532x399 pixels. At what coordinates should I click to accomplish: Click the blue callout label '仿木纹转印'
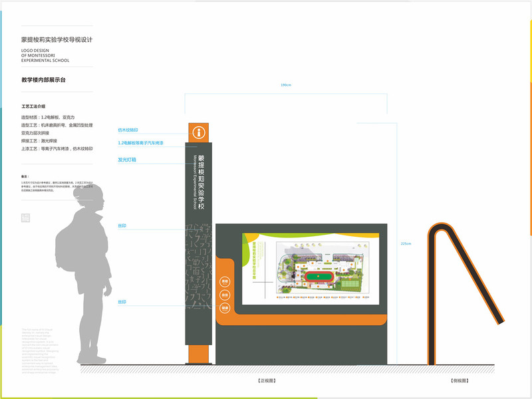[128, 130]
